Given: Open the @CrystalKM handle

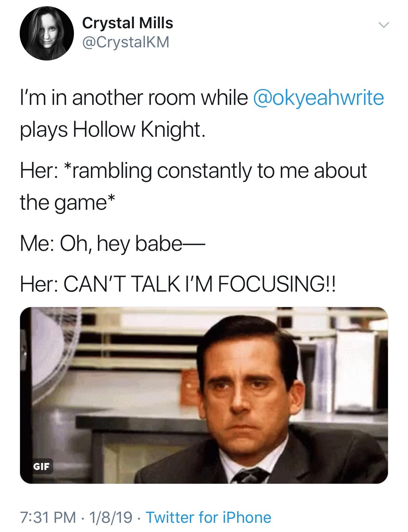Looking at the screenshot, I should pyautogui.click(x=125, y=42).
